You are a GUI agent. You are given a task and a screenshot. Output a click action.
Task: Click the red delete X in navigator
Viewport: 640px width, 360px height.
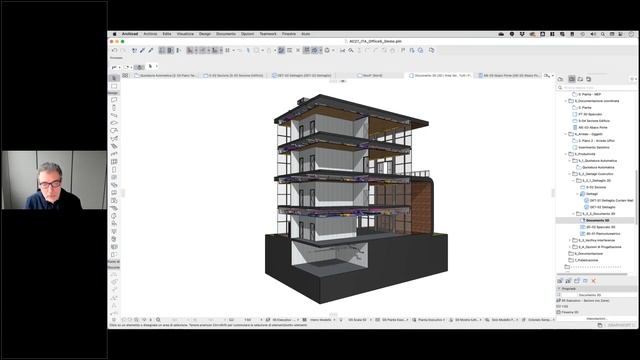[x=593, y=281]
